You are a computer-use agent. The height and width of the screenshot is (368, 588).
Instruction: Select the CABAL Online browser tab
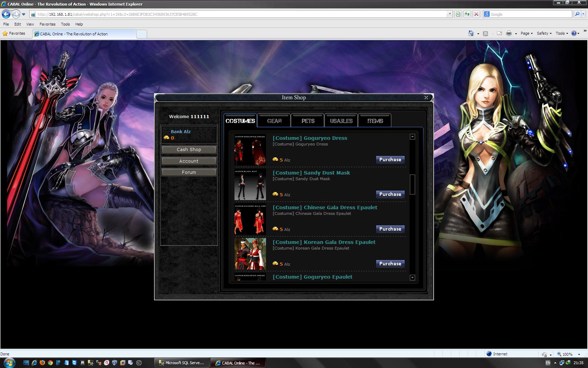coord(84,34)
